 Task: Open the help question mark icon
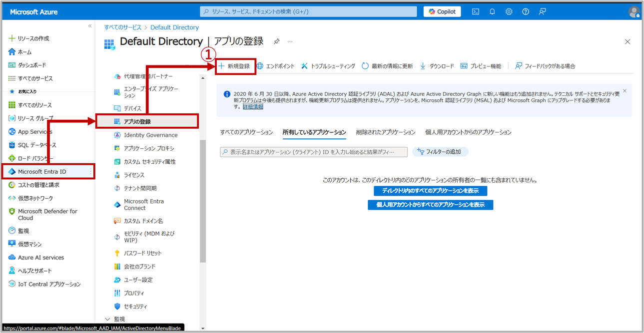[526, 11]
